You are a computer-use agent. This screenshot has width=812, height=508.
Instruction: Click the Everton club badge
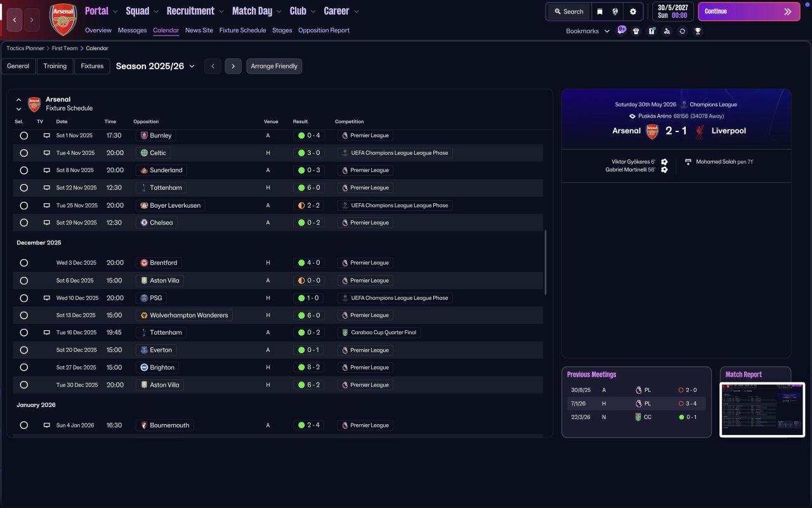tap(144, 350)
